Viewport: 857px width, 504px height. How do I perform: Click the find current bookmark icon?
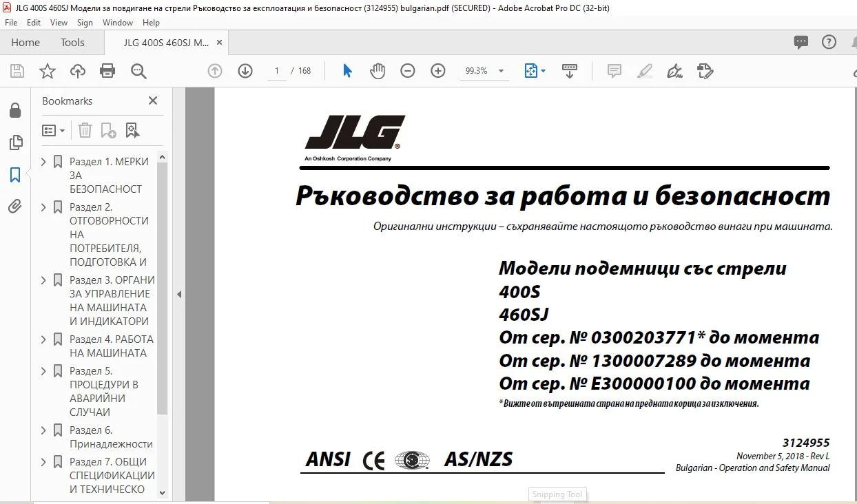pos(132,130)
